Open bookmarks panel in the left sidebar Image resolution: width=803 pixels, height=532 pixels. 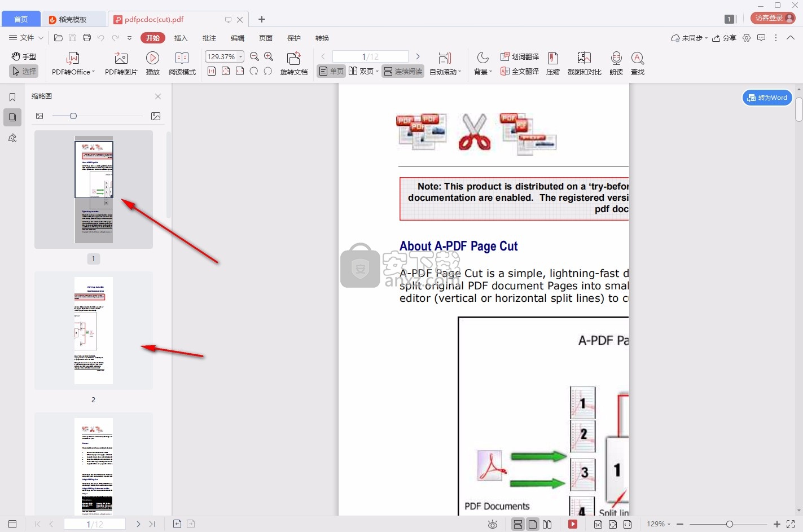[12, 97]
